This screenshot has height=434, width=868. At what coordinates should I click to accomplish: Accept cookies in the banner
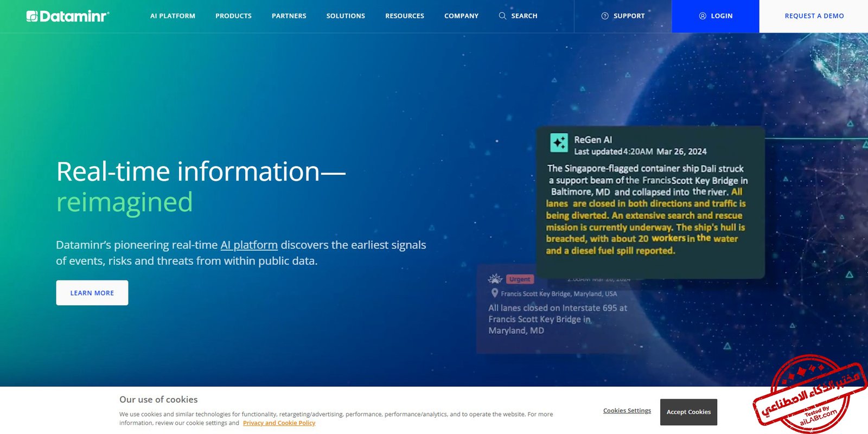click(x=688, y=412)
